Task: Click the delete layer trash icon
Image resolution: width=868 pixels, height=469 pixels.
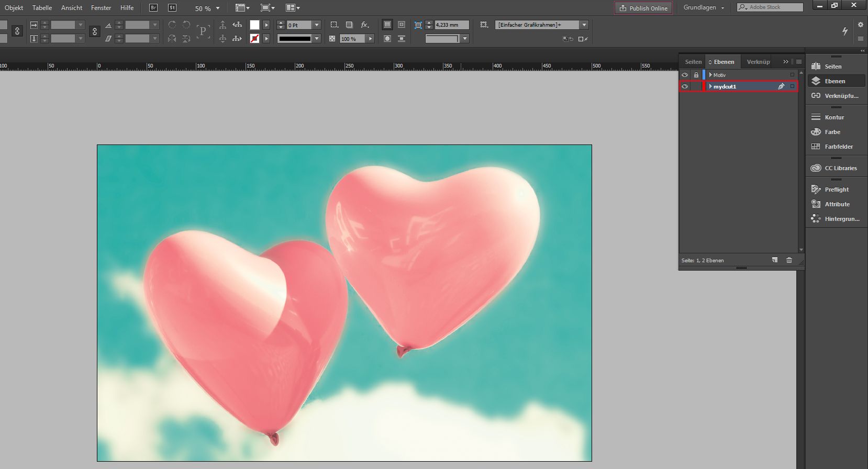Action: click(x=789, y=260)
